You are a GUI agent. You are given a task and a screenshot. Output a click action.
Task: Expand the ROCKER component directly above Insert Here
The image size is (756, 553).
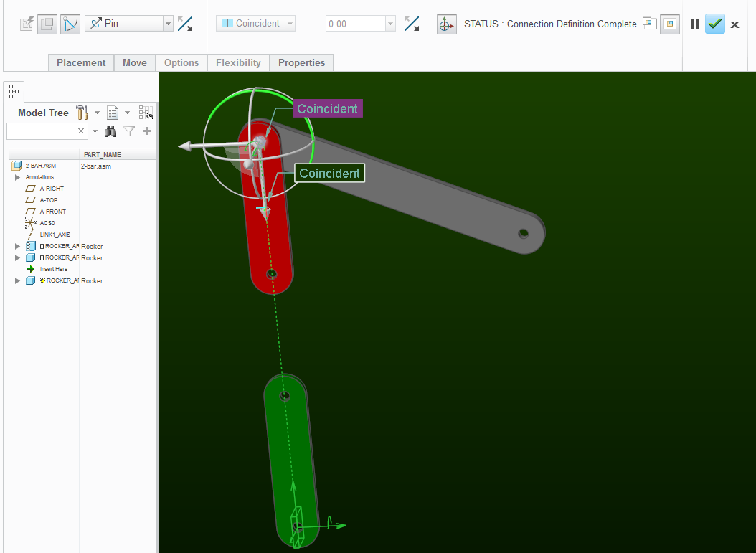point(18,258)
